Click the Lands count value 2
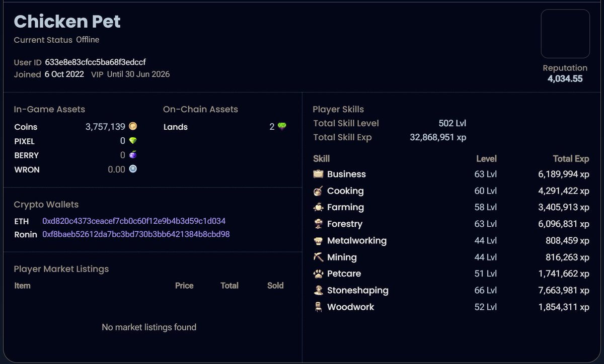 tap(272, 127)
